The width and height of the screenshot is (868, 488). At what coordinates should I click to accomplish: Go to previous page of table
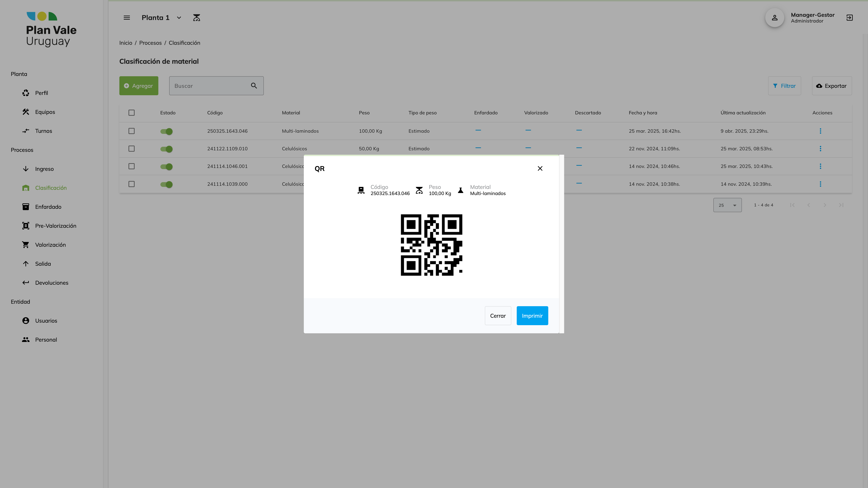click(x=808, y=205)
